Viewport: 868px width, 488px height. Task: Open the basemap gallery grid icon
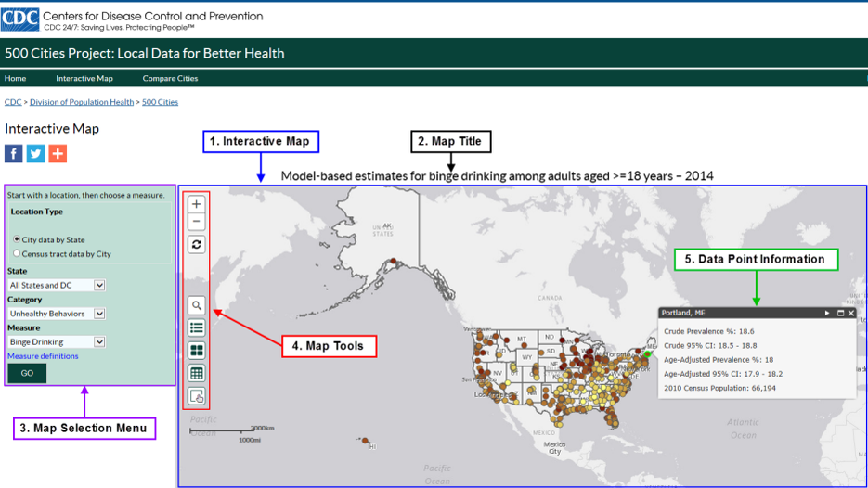point(196,351)
